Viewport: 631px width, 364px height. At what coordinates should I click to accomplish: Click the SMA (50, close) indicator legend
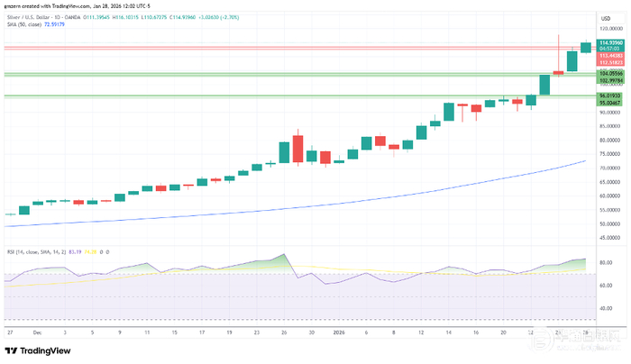click(24, 24)
